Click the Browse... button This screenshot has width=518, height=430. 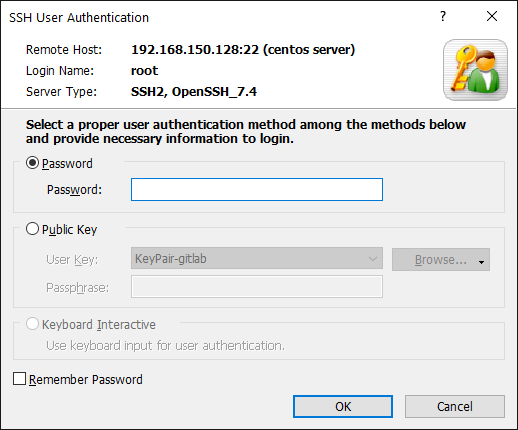pos(441,259)
